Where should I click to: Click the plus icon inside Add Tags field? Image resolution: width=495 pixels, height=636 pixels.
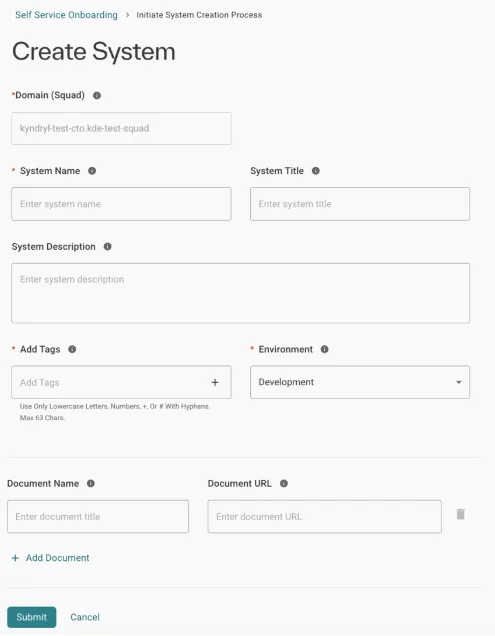(215, 382)
